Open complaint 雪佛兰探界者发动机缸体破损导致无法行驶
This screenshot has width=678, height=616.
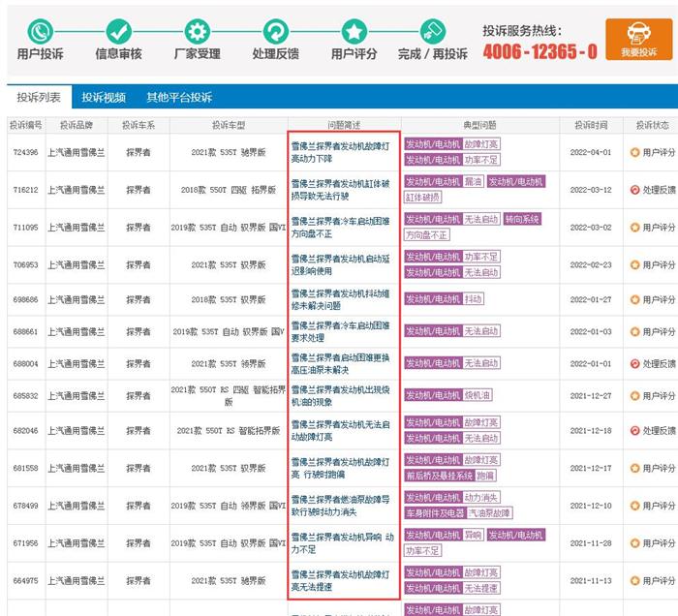[x=340, y=190]
